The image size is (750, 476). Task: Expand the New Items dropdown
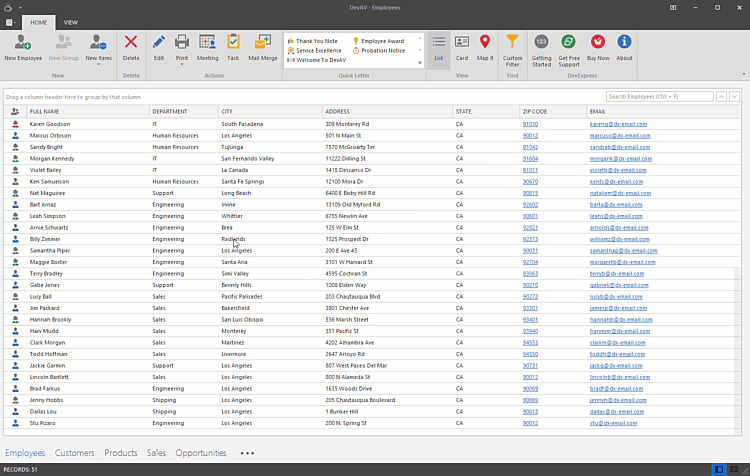point(98,59)
